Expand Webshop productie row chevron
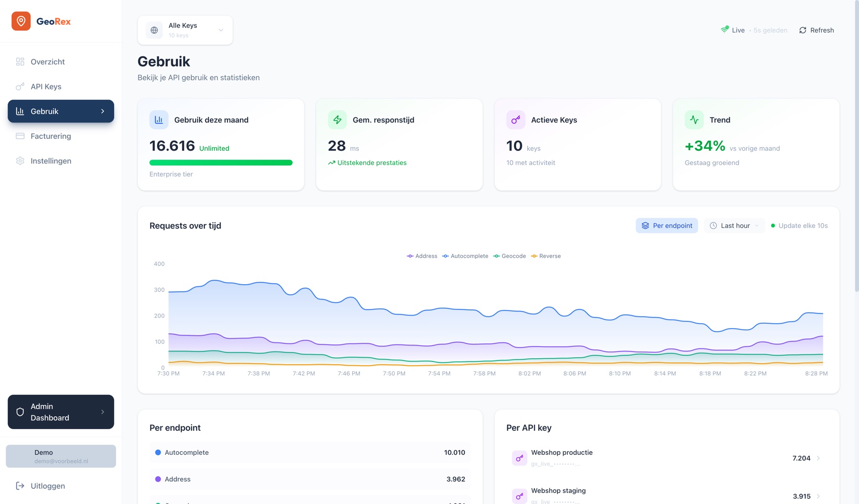Viewport: 859px width, 504px height. coord(818,458)
